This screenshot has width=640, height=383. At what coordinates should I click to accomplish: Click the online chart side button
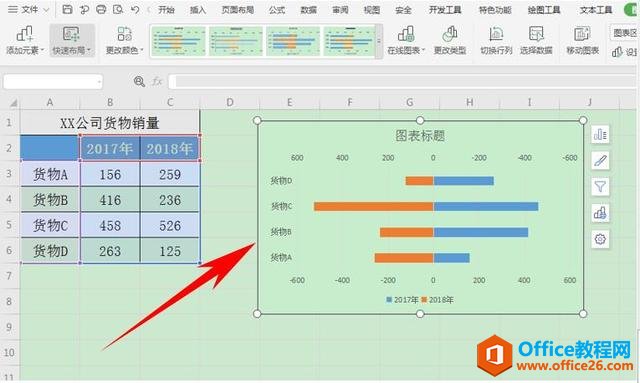point(600,213)
